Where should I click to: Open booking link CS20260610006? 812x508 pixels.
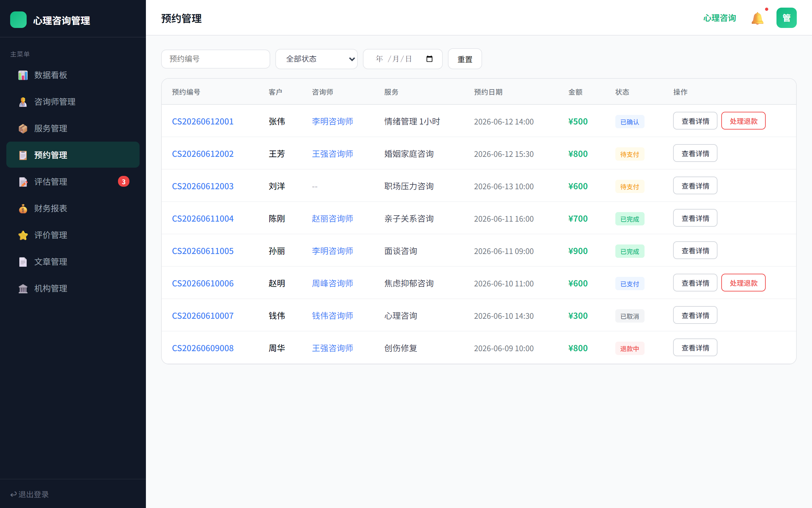pos(203,283)
